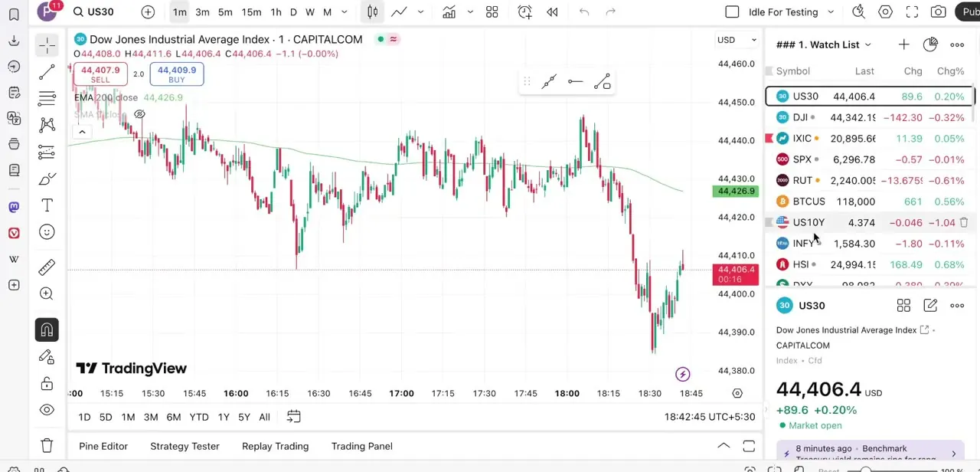Select the brush drawing tool
Viewport: 980px width, 472px height.
click(x=47, y=179)
